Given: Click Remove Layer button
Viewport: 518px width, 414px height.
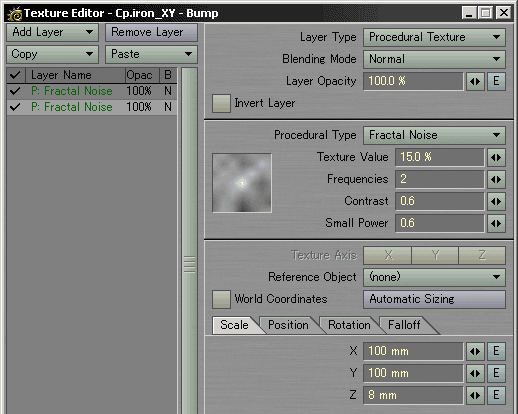Looking at the screenshot, I should click(x=152, y=32).
